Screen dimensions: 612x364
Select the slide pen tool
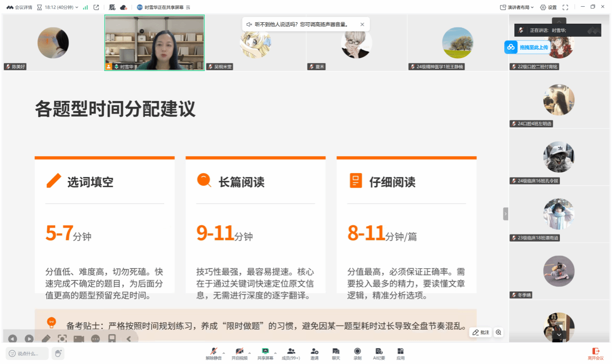pyautogui.click(x=46, y=339)
